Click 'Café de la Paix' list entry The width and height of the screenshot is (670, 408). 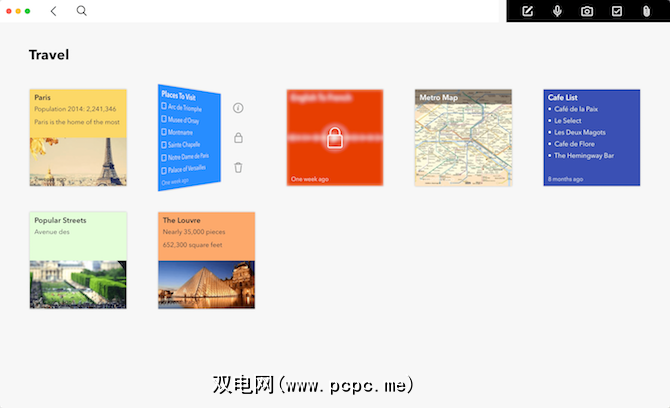(x=576, y=109)
